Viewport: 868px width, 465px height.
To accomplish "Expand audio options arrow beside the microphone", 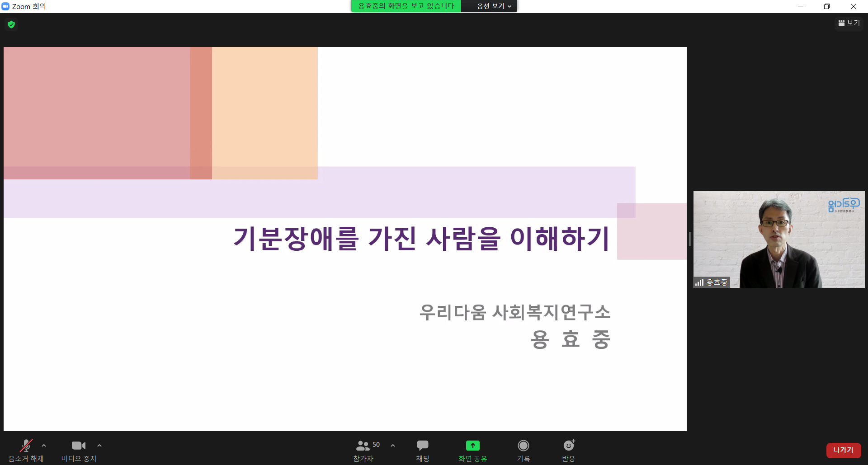I will tap(44, 446).
